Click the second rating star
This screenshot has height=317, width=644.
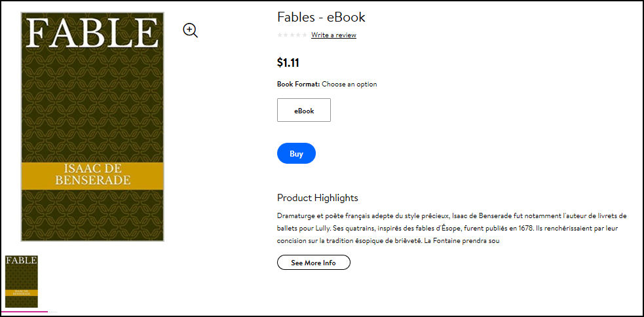pyautogui.click(x=286, y=35)
